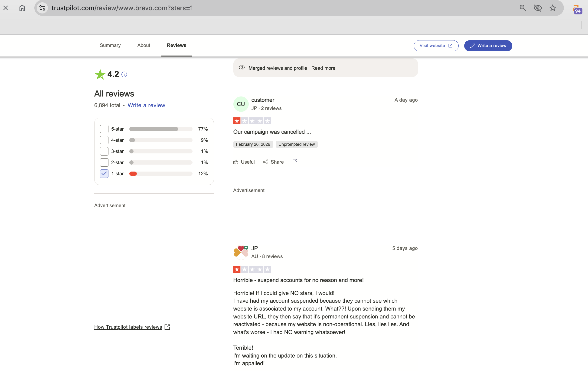Expand Read more on merged reviews notice
This screenshot has width=588, height=371.
[323, 68]
